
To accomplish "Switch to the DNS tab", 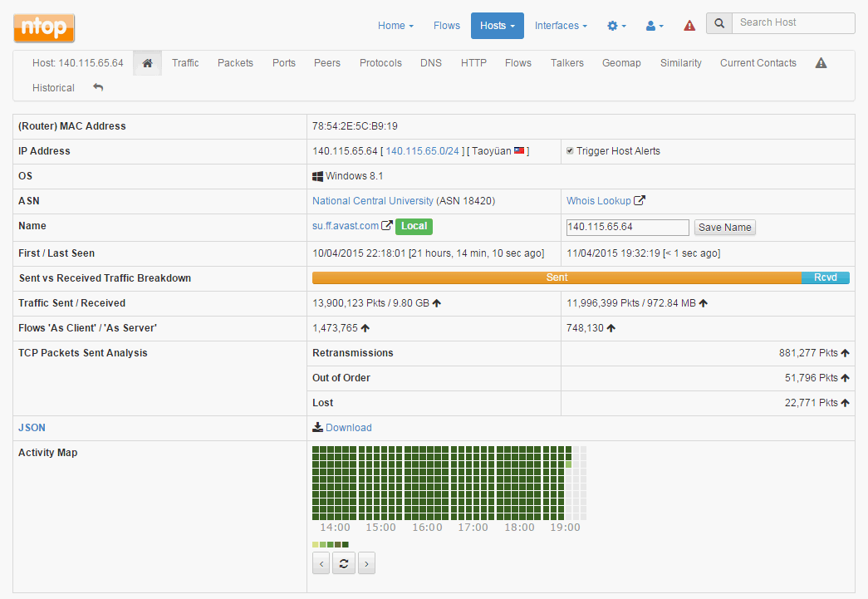I will [x=431, y=63].
